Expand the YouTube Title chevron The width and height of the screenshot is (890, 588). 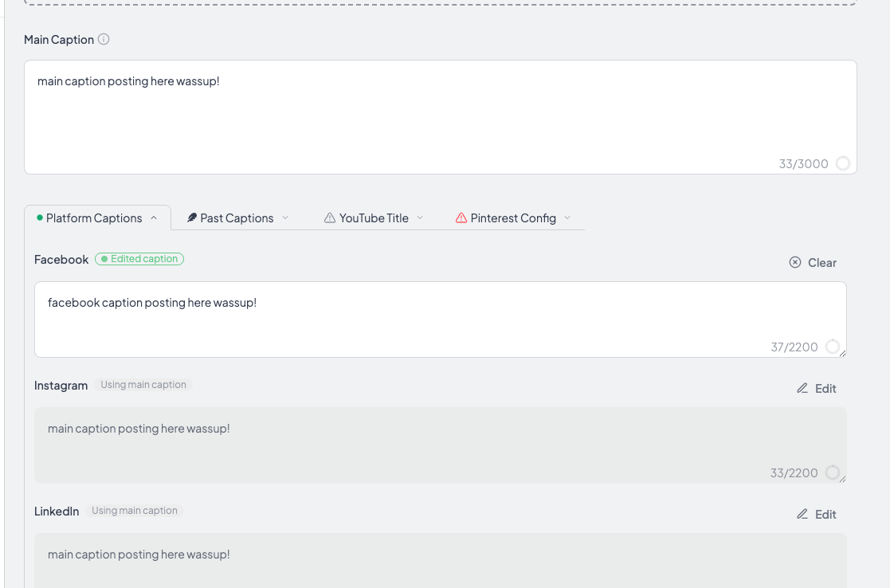point(420,218)
